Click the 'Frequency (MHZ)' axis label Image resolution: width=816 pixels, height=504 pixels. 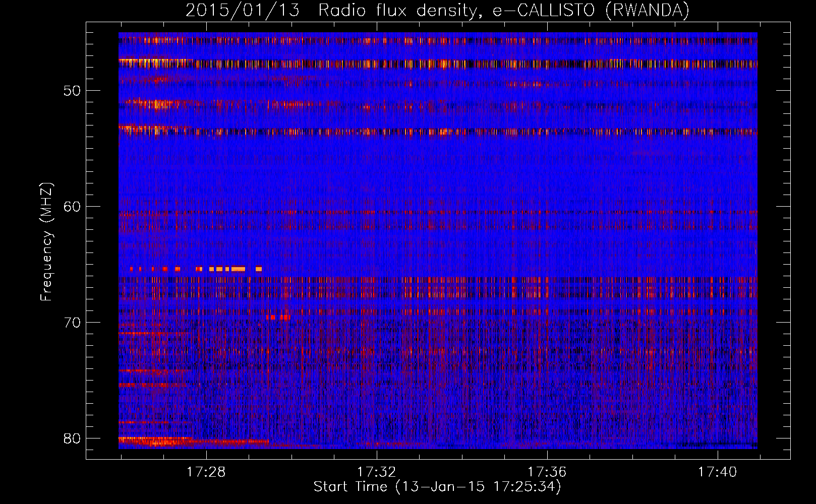pos(46,242)
